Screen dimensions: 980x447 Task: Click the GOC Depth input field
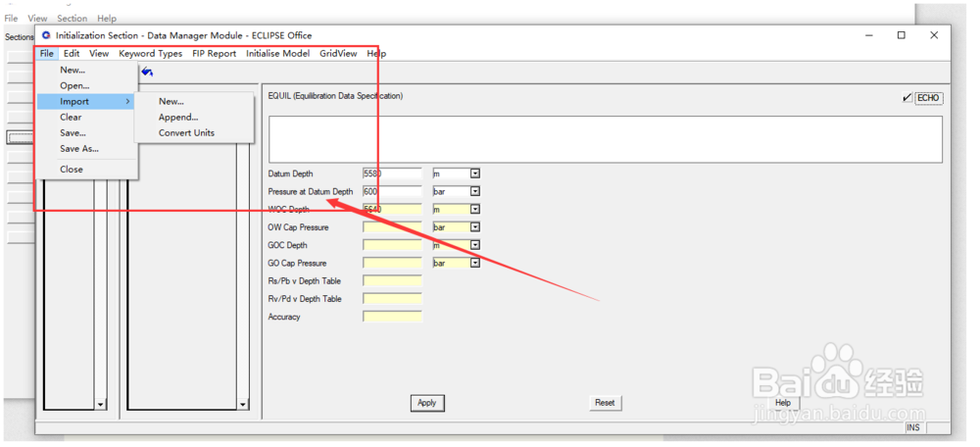(x=393, y=245)
